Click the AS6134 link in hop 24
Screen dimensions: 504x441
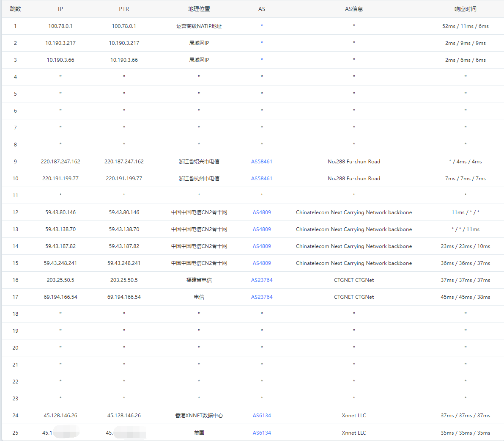point(261,416)
